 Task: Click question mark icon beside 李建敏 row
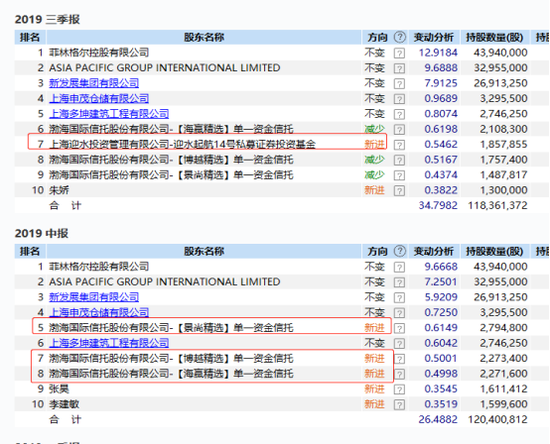(x=399, y=405)
